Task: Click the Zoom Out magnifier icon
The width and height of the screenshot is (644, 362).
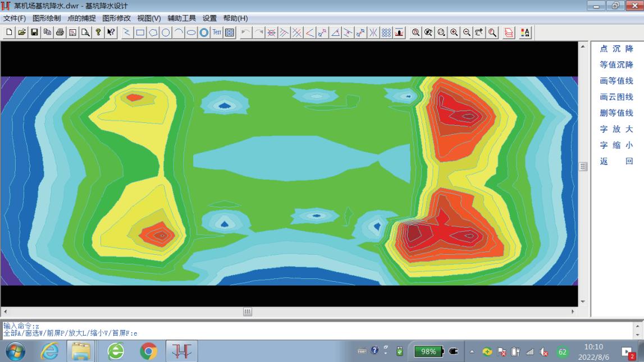Action: (467, 33)
